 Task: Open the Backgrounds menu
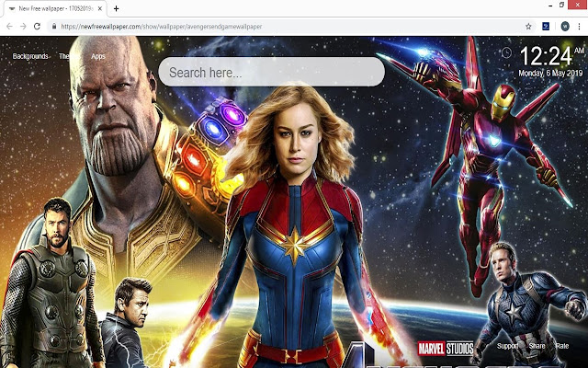pos(30,56)
